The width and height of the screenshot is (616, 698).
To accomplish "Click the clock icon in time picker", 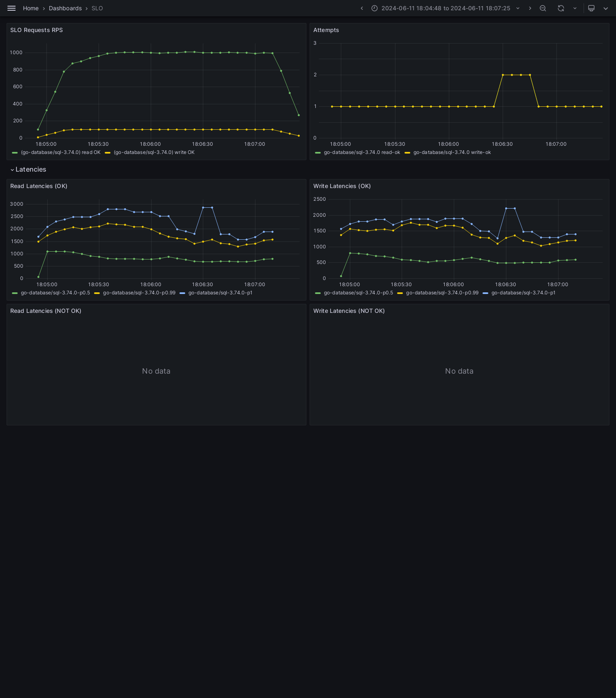I will 375,8.
